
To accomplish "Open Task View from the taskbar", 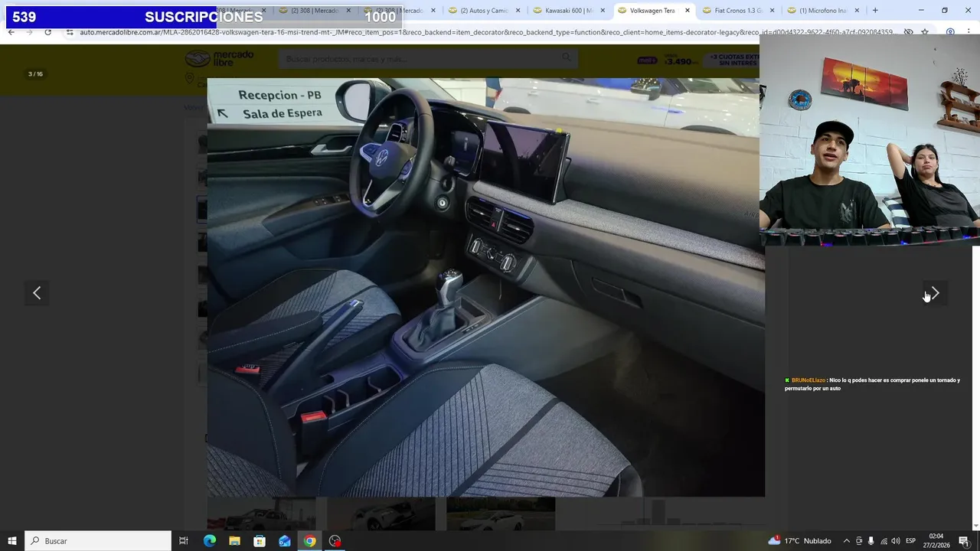I will [184, 541].
